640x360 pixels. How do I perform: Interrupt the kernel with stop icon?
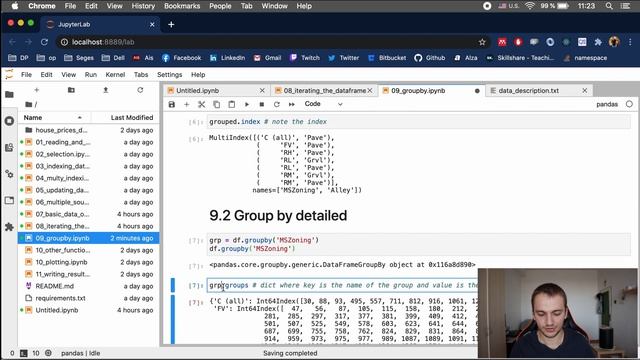pyautogui.click(x=262, y=104)
